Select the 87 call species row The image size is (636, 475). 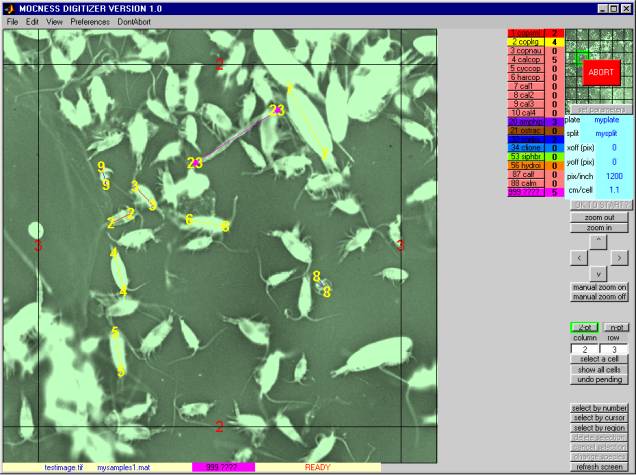pyautogui.click(x=526, y=174)
